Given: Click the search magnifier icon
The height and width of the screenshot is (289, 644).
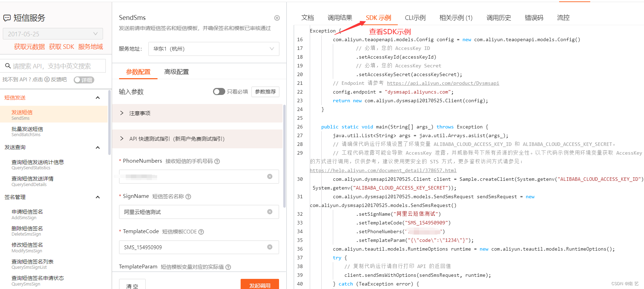Looking at the screenshot, I should tap(8, 66).
